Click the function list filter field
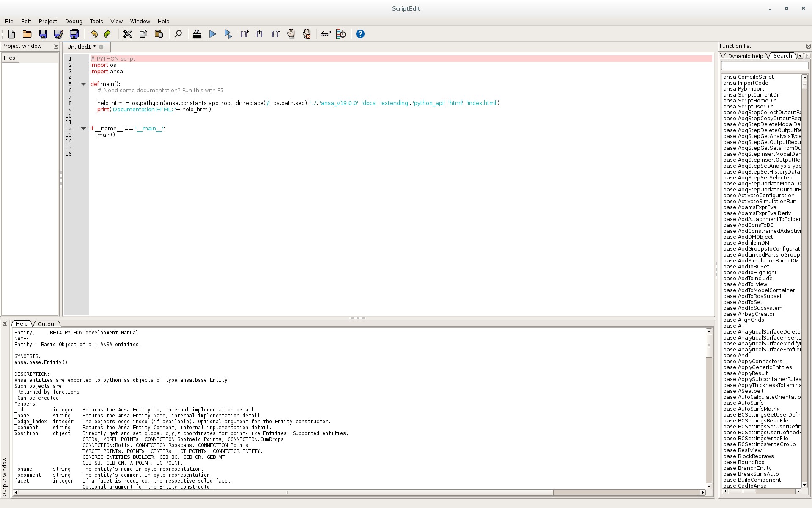This screenshot has width=812, height=508. (x=764, y=66)
